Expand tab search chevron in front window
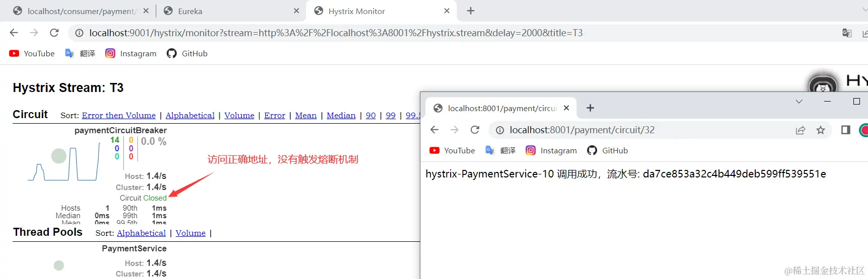Screen dimensions: 868x279 pos(799,102)
